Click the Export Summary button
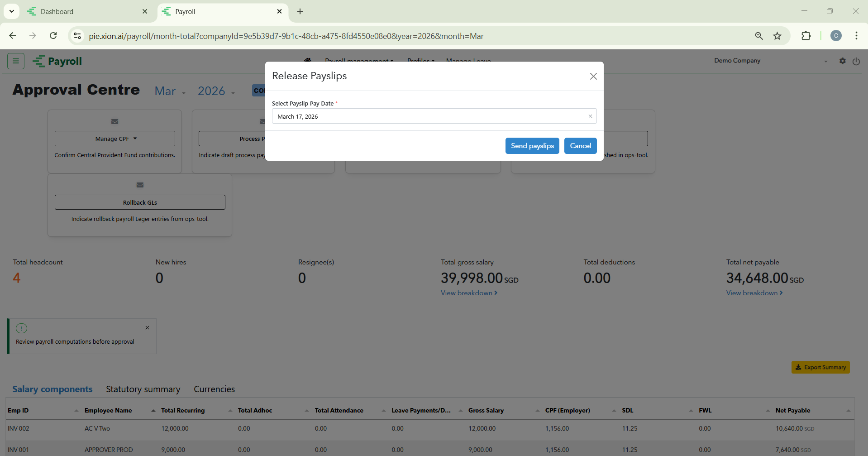Image resolution: width=868 pixels, height=456 pixels. 820,367
